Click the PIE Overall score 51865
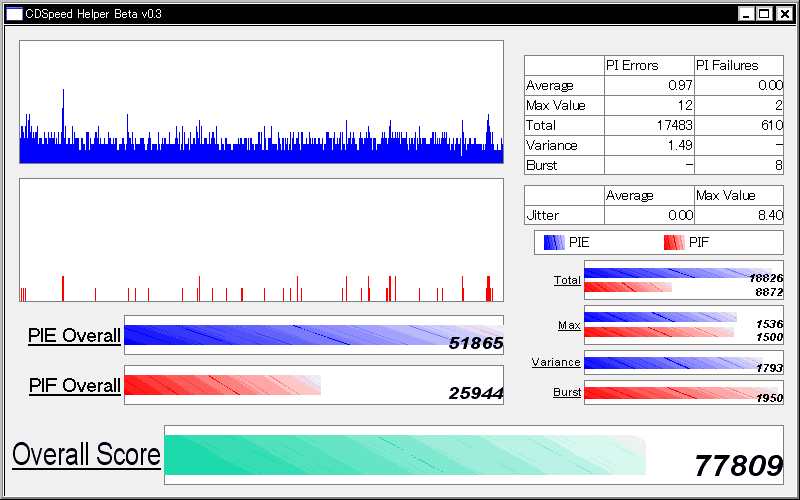The image size is (800, 500). pos(476,343)
